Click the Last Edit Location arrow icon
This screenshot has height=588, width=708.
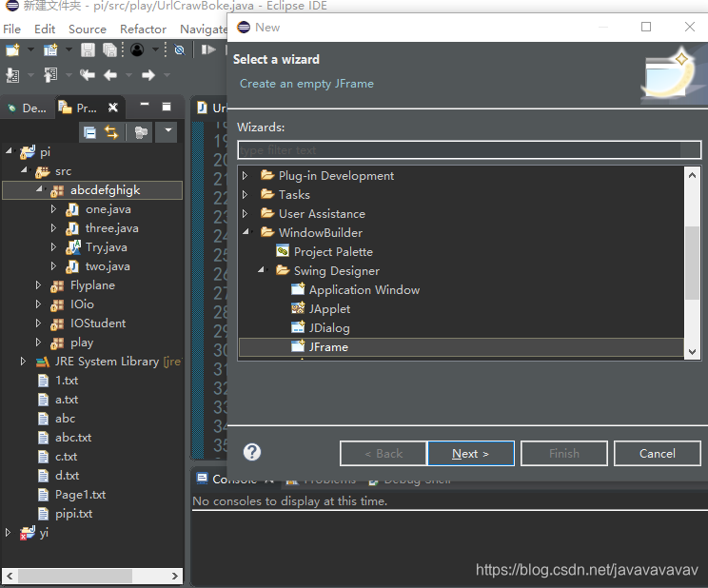click(x=88, y=75)
